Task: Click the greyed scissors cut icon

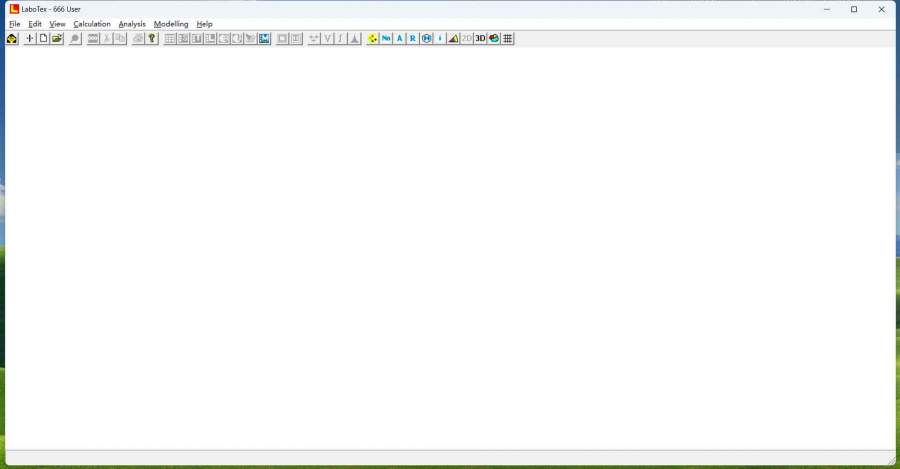Action: (x=106, y=38)
